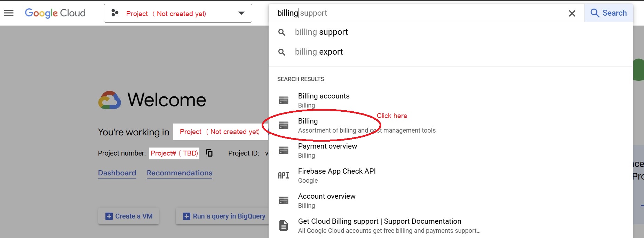Click the magnifier icon beside billing support
This screenshot has height=238, width=644.
point(282,32)
